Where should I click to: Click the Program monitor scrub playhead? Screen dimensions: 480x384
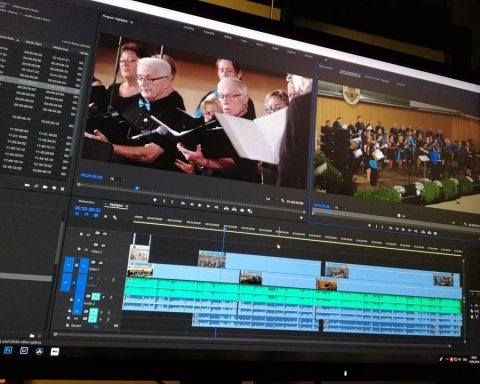point(137,188)
